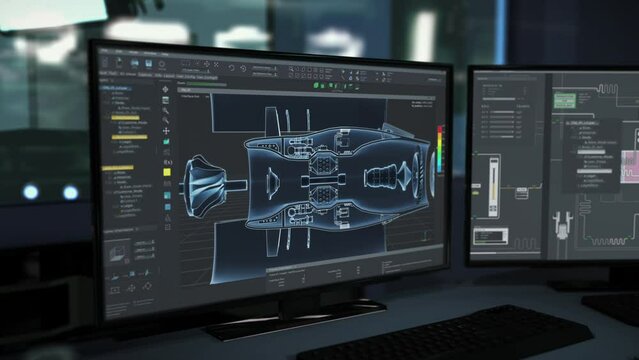Image resolution: width=639 pixels, height=360 pixels.
Task: Click the light blue square tool icon
Action: [167, 207]
